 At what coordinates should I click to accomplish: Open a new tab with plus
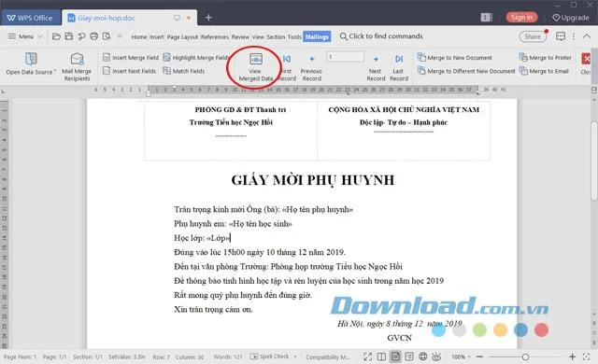tap(208, 18)
